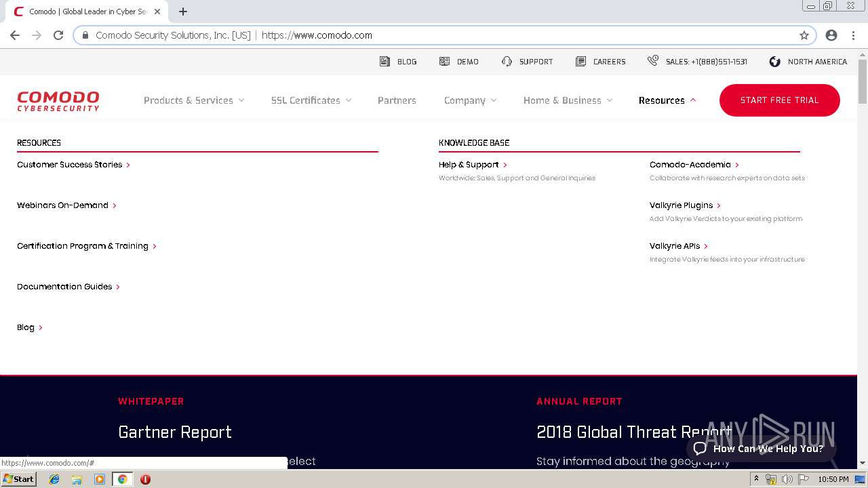The image size is (868, 488).
Task: Click DEMO text in top bar
Action: coord(468,62)
